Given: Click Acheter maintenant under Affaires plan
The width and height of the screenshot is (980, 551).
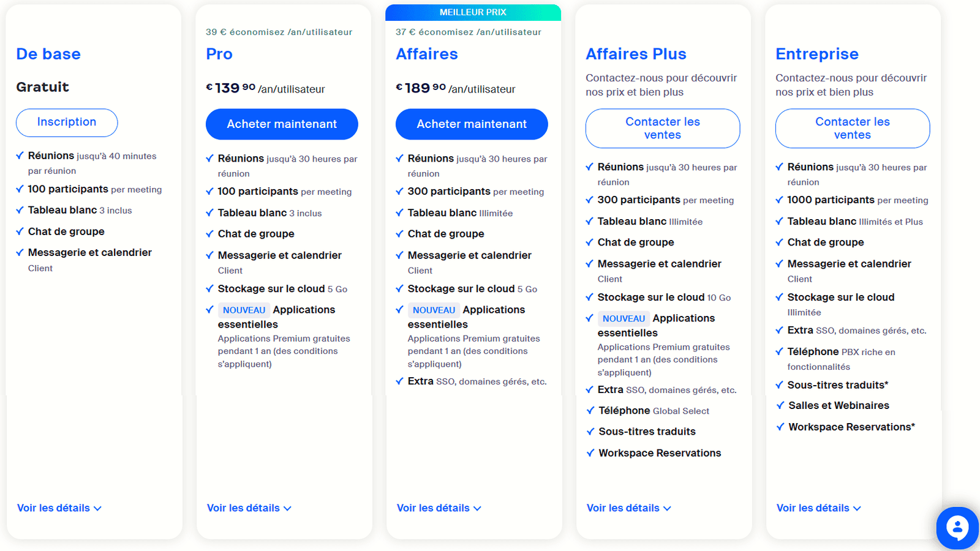Looking at the screenshot, I should 472,124.
